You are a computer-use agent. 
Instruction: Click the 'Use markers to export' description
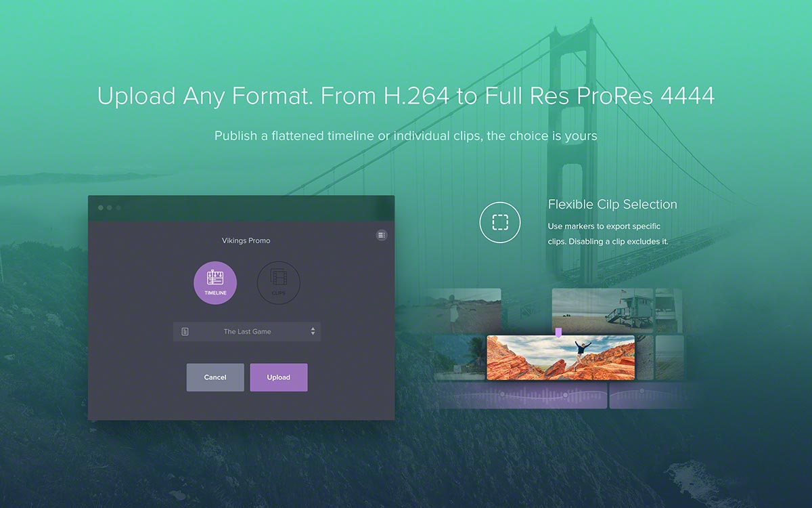pyautogui.click(x=608, y=234)
